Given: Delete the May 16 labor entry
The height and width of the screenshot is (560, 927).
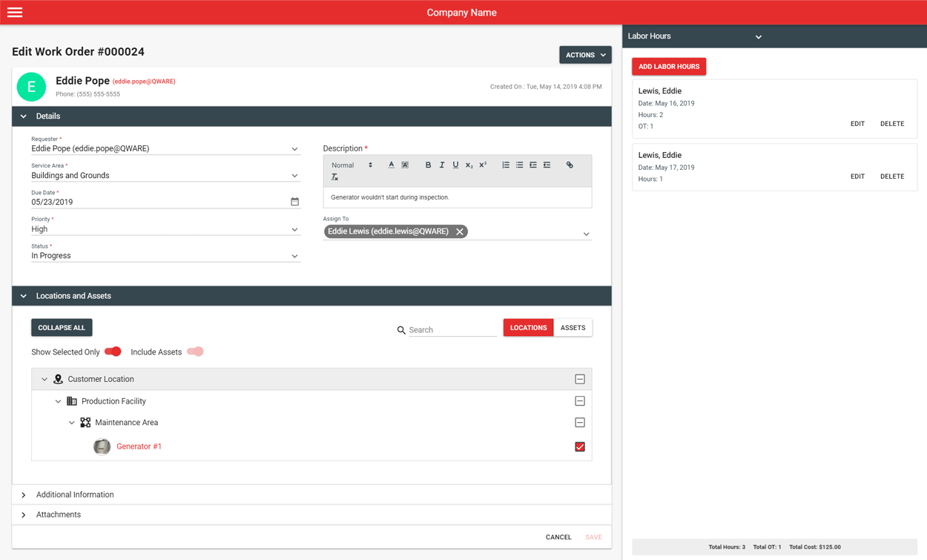Looking at the screenshot, I should tap(892, 124).
